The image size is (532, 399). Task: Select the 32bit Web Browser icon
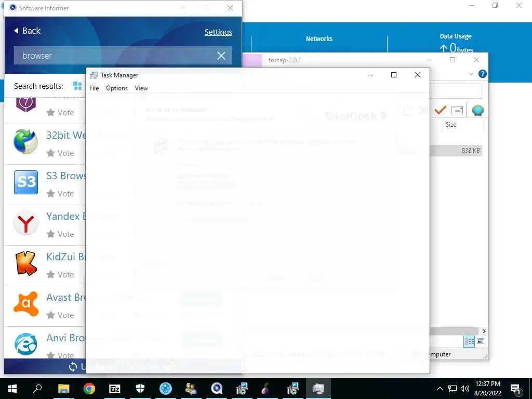coord(26,142)
